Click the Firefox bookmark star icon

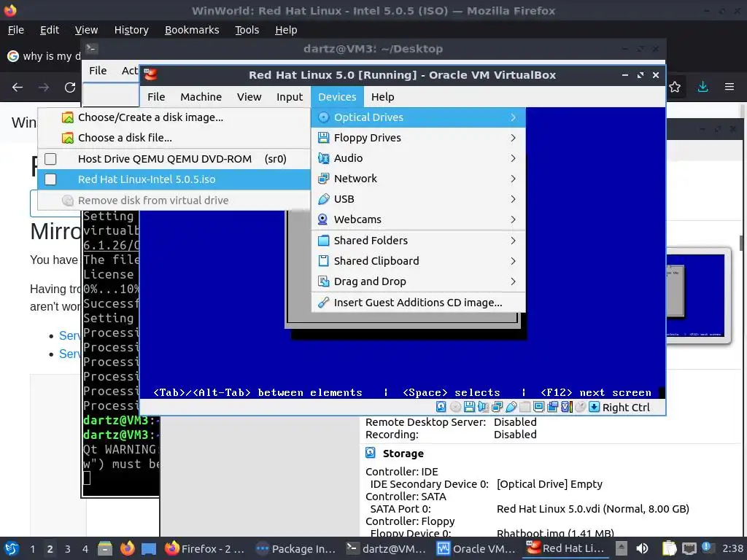point(675,87)
